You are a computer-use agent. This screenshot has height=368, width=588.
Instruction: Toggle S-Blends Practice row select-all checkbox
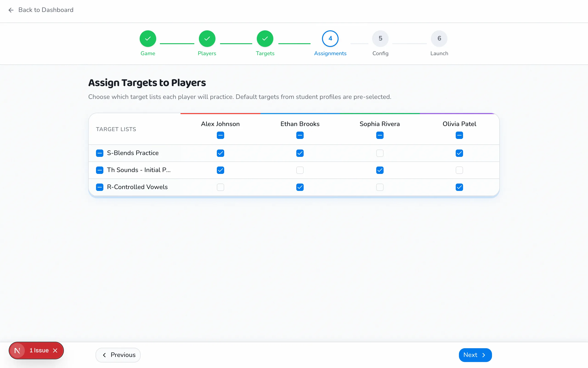(x=100, y=153)
